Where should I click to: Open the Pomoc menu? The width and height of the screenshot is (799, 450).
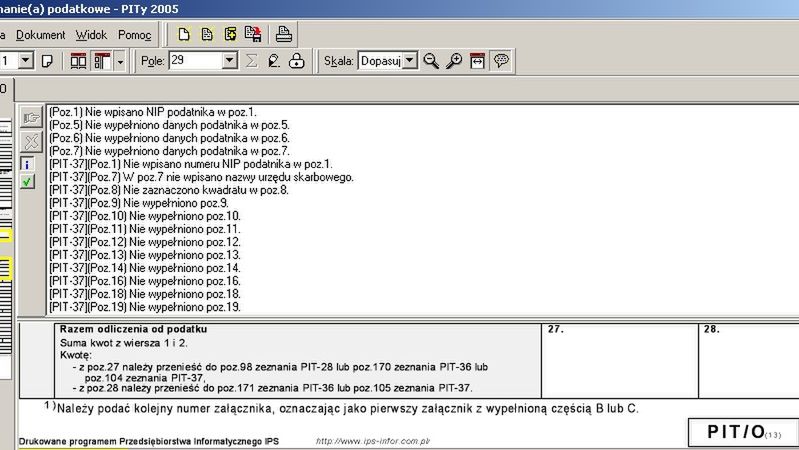point(135,35)
